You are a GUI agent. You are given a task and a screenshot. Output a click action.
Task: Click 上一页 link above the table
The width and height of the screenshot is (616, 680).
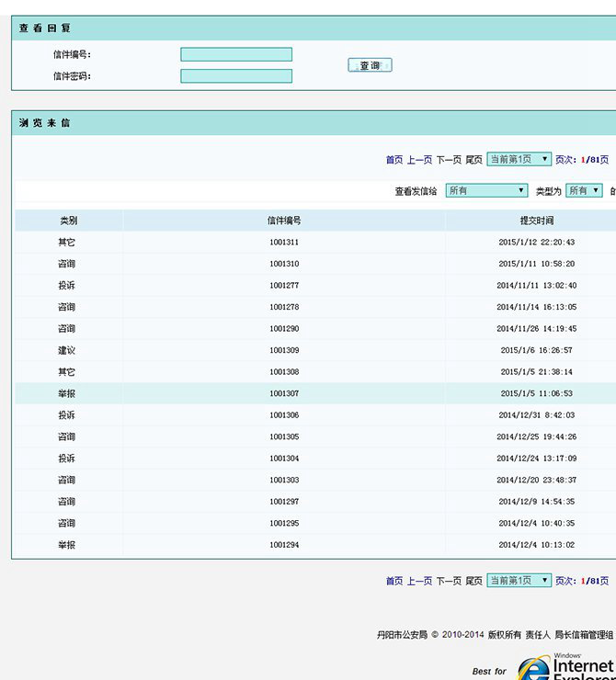tap(419, 160)
